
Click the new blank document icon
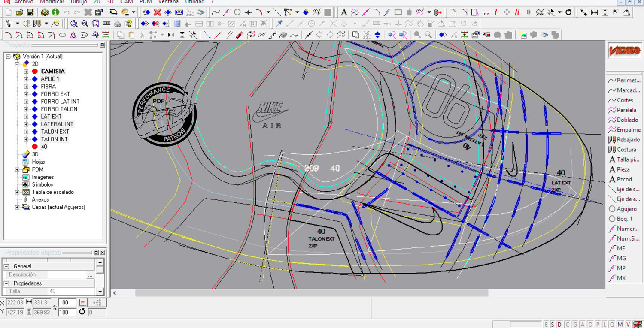click(x=9, y=12)
